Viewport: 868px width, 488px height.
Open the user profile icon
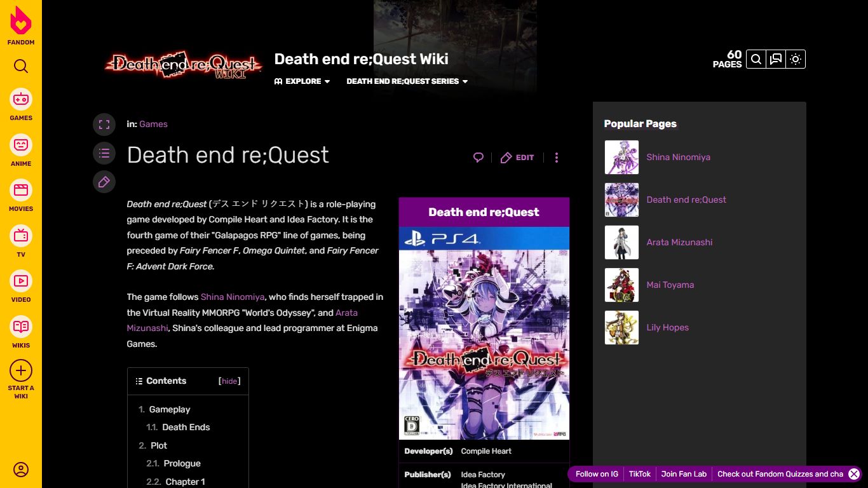click(x=21, y=470)
